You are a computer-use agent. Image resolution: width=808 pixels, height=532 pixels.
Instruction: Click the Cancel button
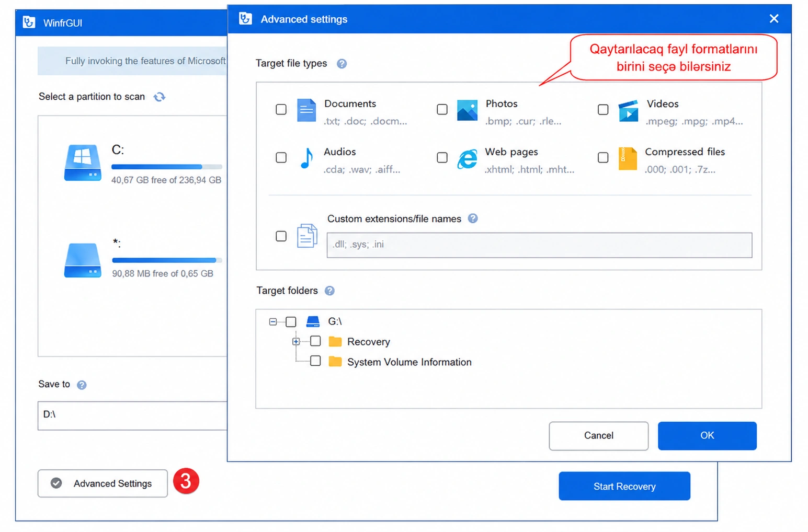599,436
